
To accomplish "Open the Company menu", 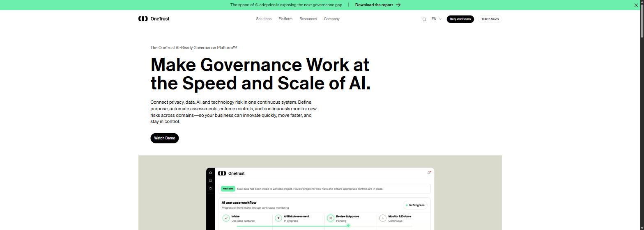I will (x=331, y=19).
